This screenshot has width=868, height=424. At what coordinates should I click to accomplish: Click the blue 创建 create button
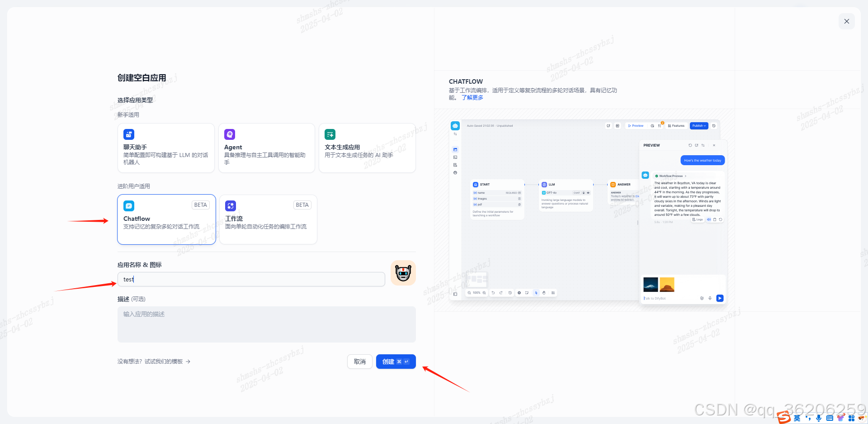pyautogui.click(x=396, y=362)
